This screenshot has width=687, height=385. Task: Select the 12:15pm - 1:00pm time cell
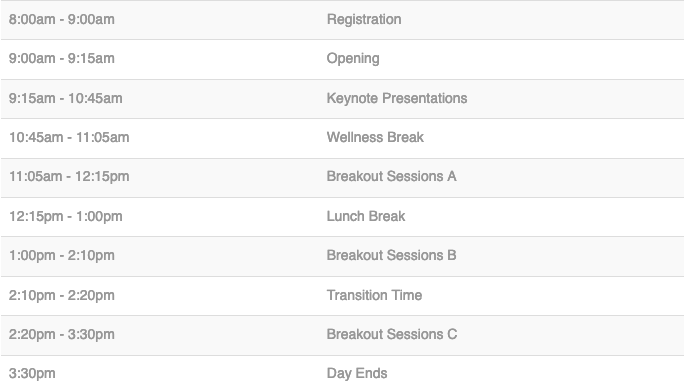pyautogui.click(x=66, y=216)
